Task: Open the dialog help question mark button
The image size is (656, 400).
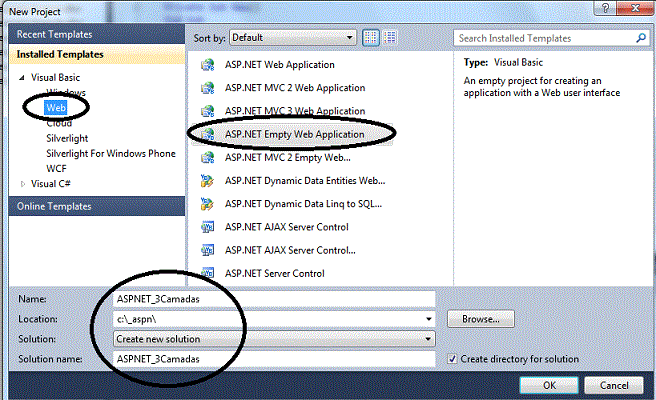Action: pyautogui.click(x=605, y=8)
